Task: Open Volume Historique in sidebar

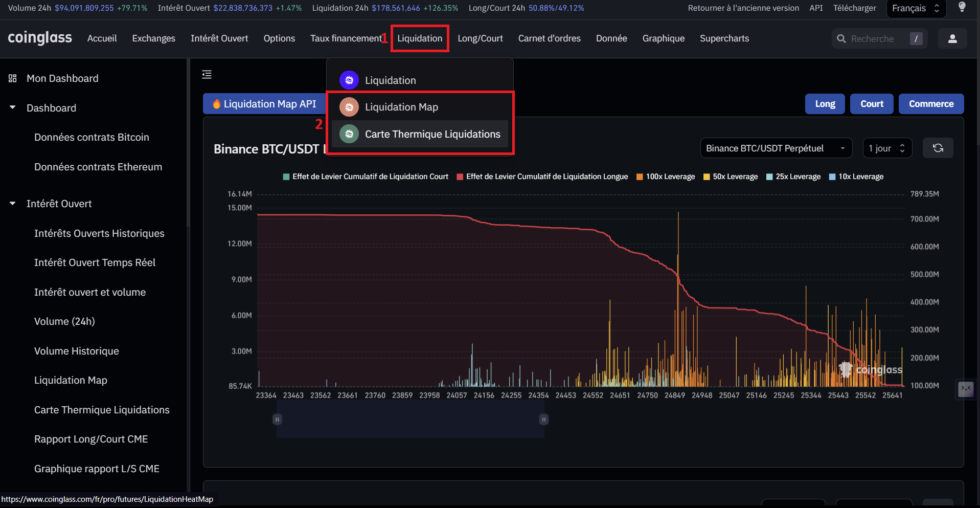Action: pyautogui.click(x=77, y=351)
